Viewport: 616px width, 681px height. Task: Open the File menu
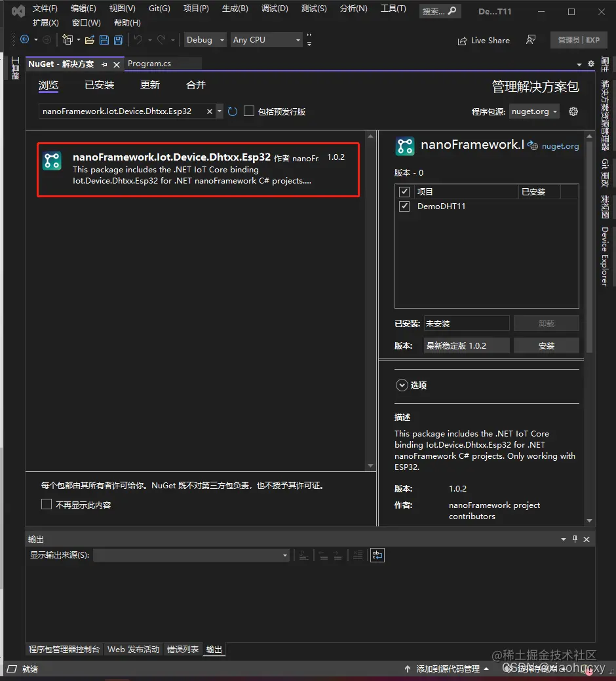(x=45, y=9)
